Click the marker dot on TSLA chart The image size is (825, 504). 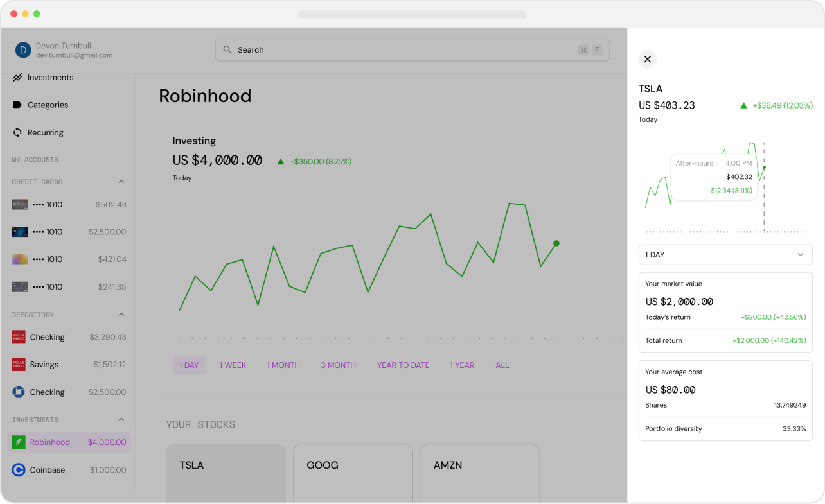tap(764, 168)
